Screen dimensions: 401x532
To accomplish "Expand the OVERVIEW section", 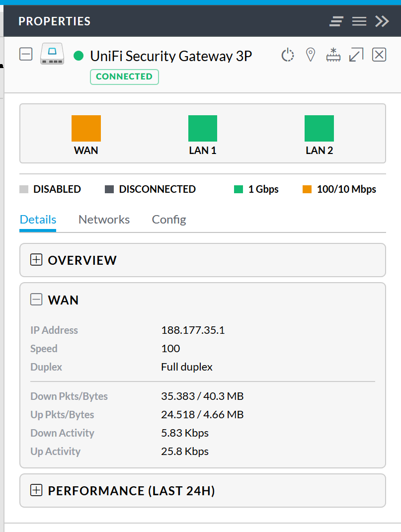I will coord(36,260).
